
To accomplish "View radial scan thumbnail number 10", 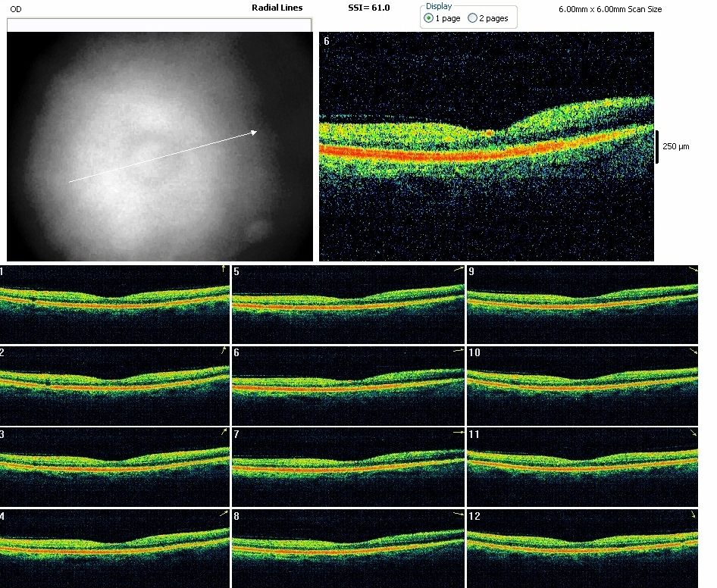I will pyautogui.click(x=582, y=384).
